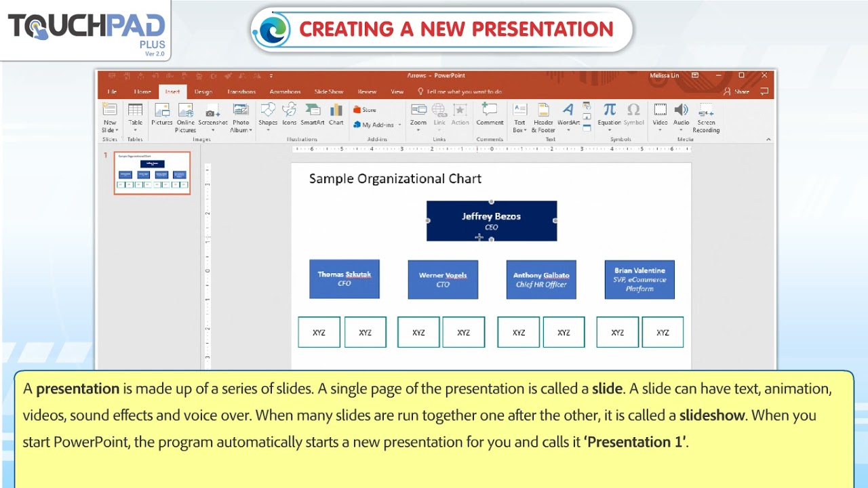
Task: Click the Melissa Lin account name
Action: (x=664, y=75)
